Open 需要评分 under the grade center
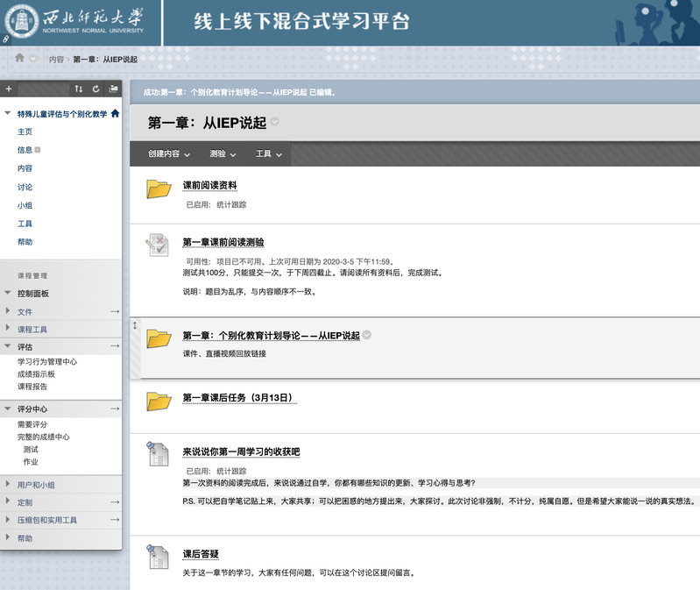 32,423
